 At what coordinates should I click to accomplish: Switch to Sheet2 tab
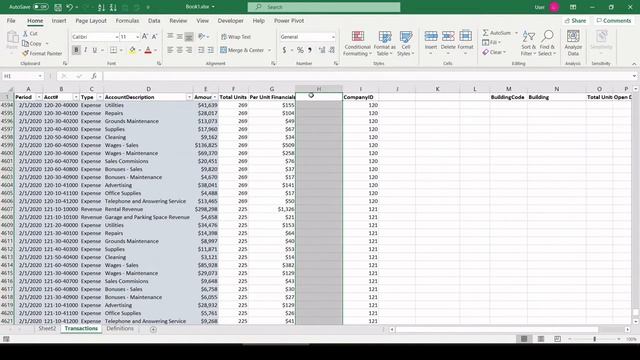pos(47,329)
